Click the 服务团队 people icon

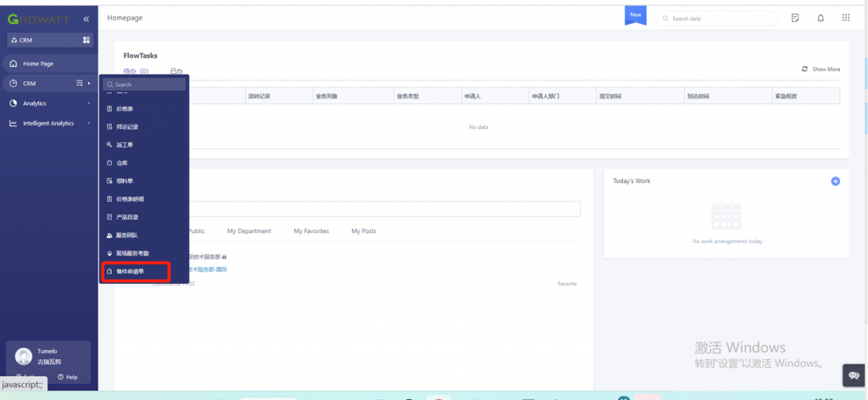[109, 235]
